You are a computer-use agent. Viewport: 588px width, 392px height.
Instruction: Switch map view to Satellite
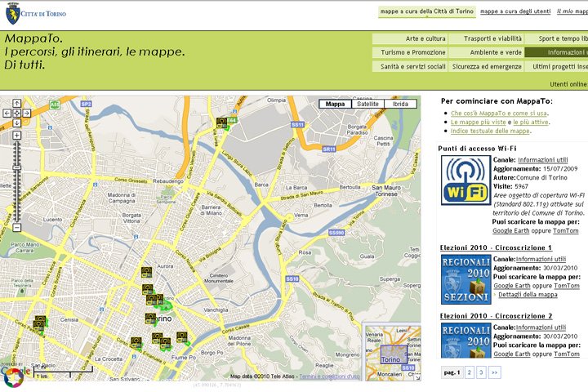pos(368,104)
